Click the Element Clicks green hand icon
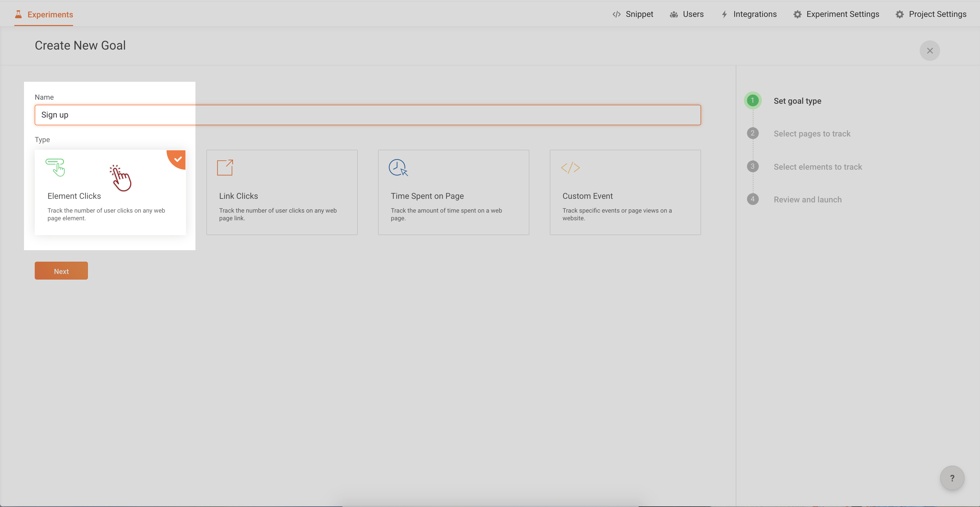980x507 pixels. 55,167
